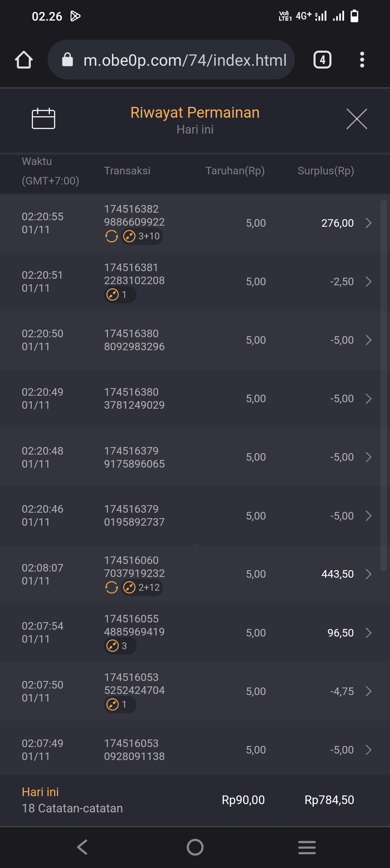Expand details for 276,00 surplus row
The width and height of the screenshot is (390, 868).
click(x=368, y=223)
